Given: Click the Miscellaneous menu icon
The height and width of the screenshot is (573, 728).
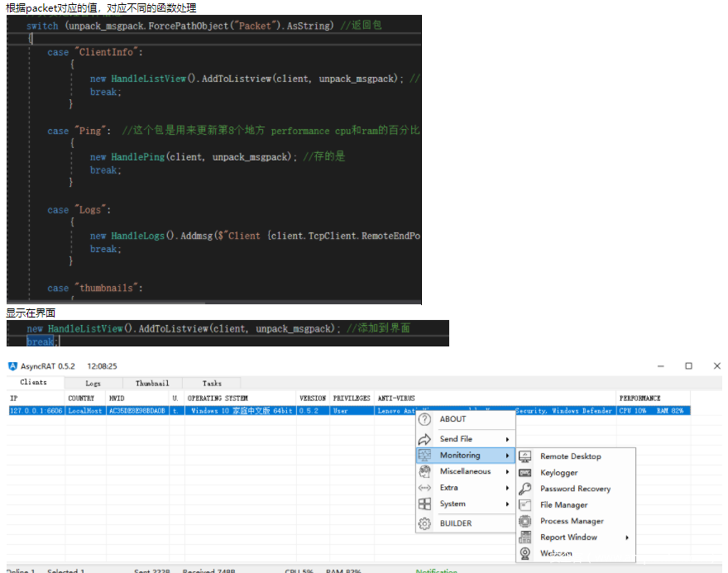Looking at the screenshot, I should 425,471.
